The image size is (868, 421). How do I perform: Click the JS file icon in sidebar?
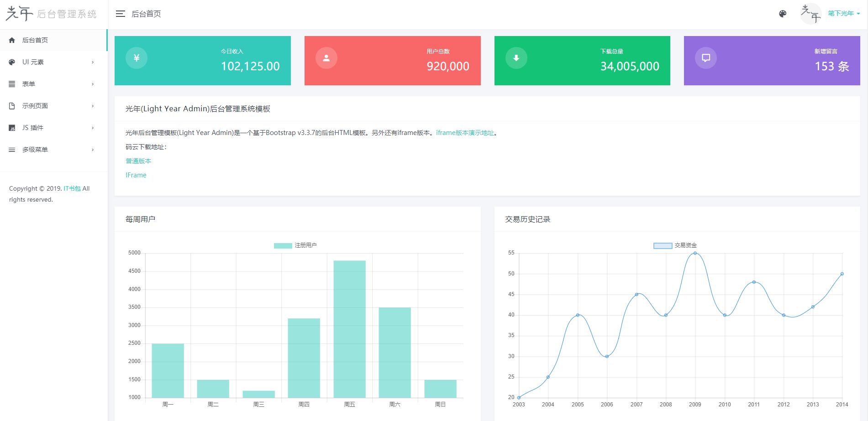pos(12,128)
